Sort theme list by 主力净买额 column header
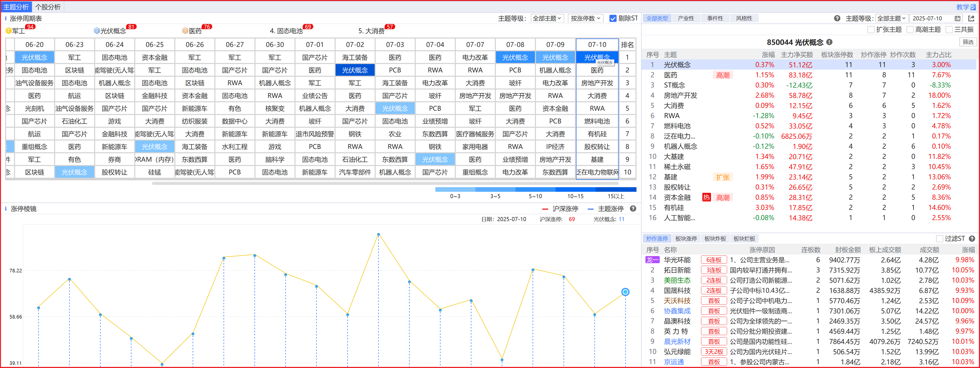 click(x=797, y=54)
